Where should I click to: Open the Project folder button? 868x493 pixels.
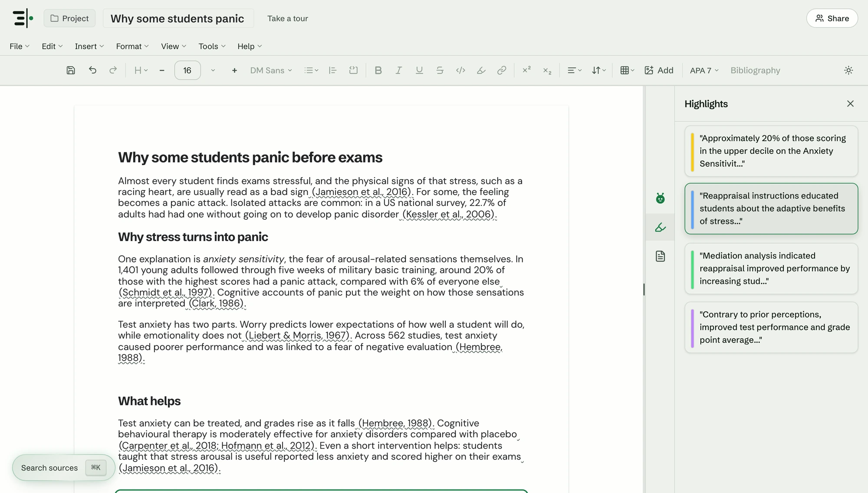pyautogui.click(x=69, y=18)
